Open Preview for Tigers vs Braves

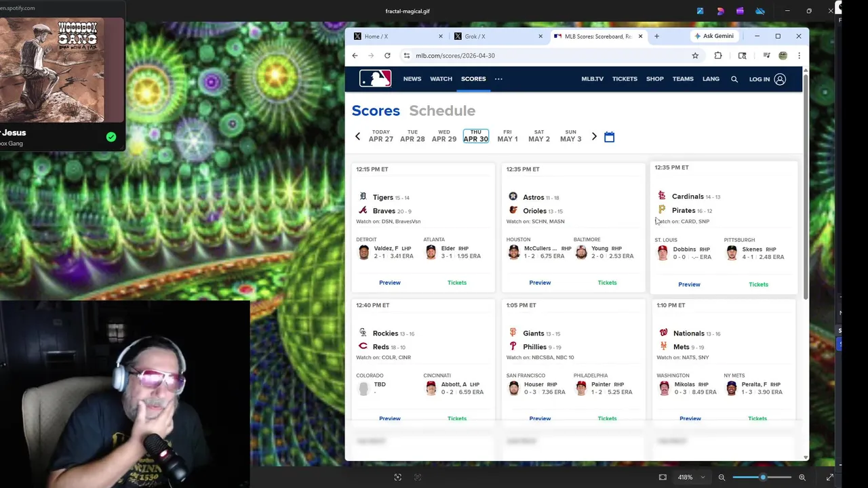point(389,283)
